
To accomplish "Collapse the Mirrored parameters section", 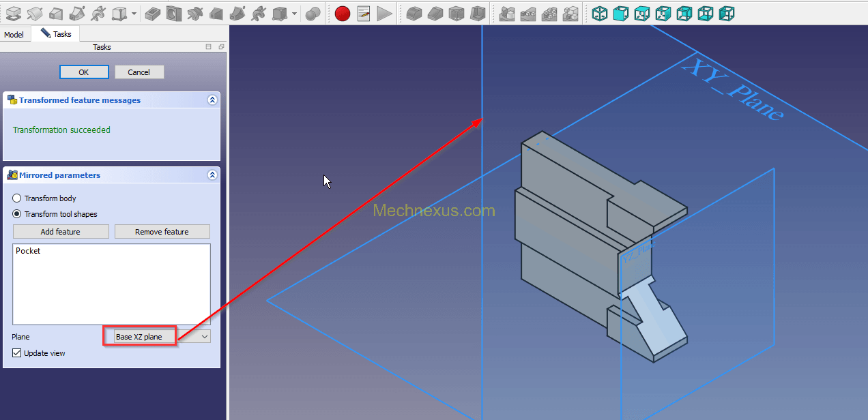I will tap(212, 175).
